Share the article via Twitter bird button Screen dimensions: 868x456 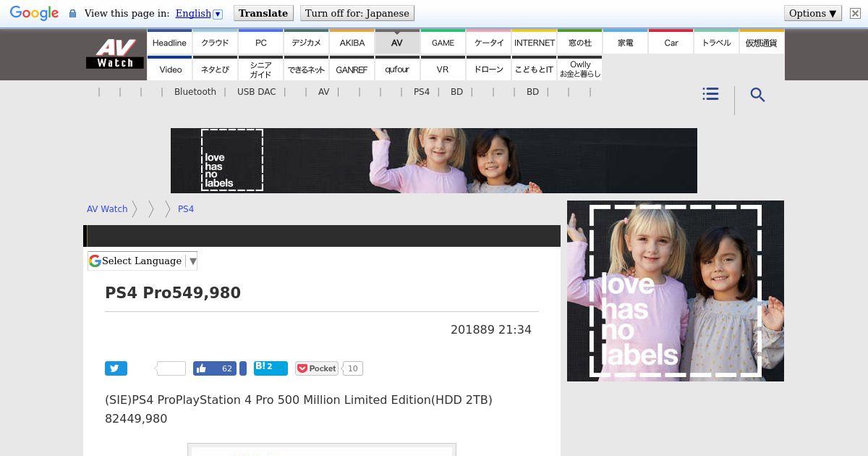click(116, 368)
